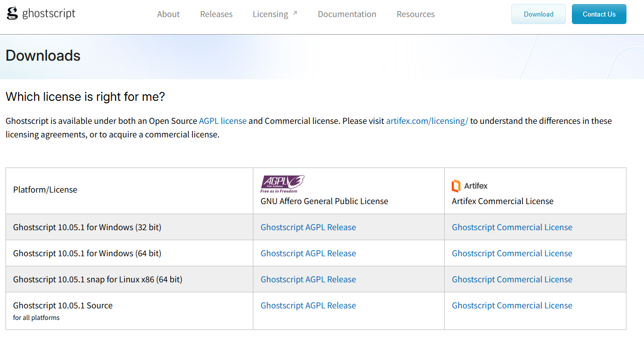Click the Artifex Commercial License header text
The height and width of the screenshot is (341, 644).
click(503, 201)
